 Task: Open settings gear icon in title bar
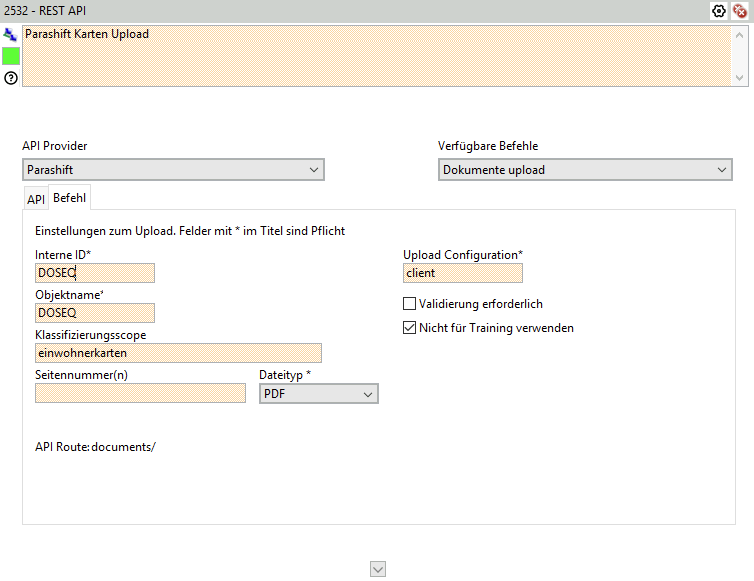click(x=718, y=11)
